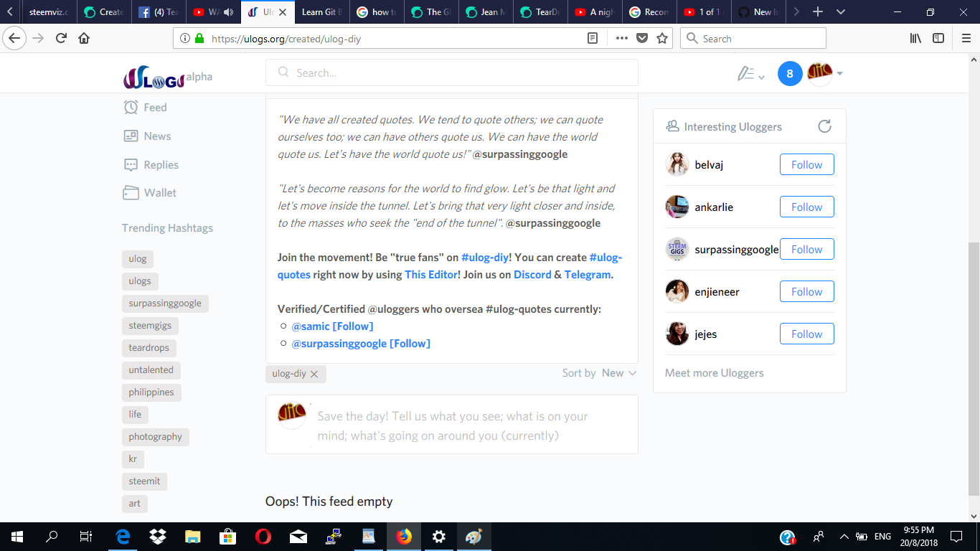
Task: Click @surpassinggoogle [Follow] link
Action: coord(361,344)
